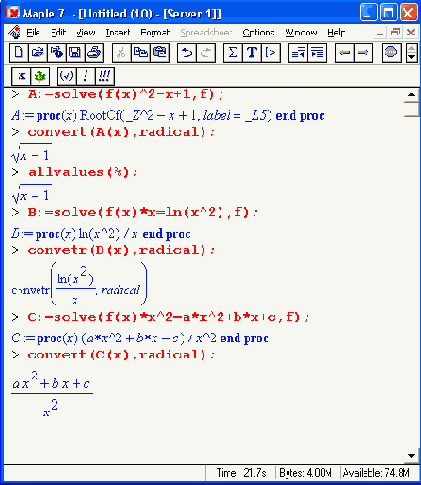This screenshot has height=485, width=421.
Task: Insert an execution group with the [> icon
Action: pos(271,53)
